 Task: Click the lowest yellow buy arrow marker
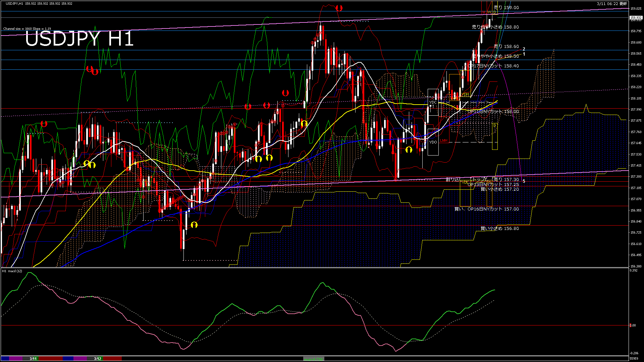pos(194,225)
